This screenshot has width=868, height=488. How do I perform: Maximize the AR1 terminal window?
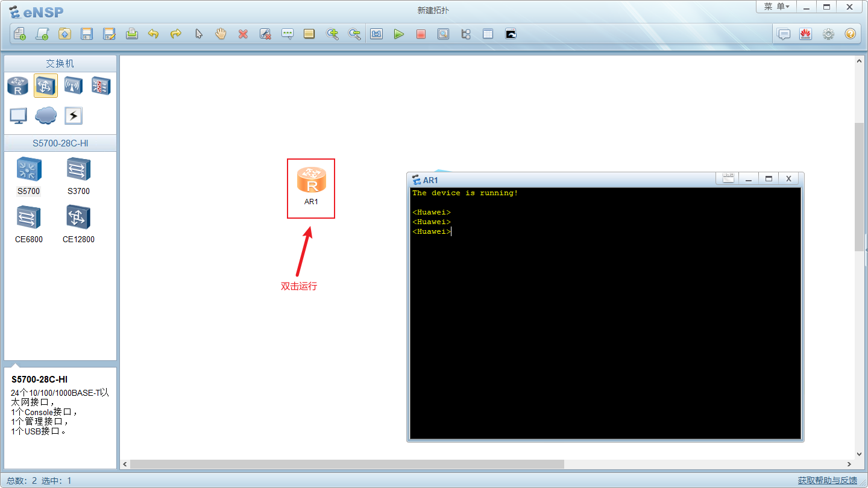[769, 178]
